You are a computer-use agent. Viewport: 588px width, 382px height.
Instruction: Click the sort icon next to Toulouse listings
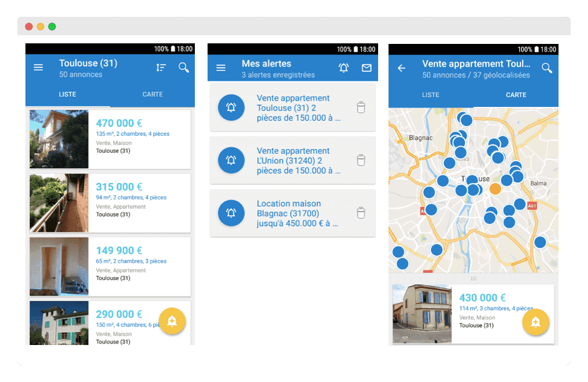click(161, 67)
